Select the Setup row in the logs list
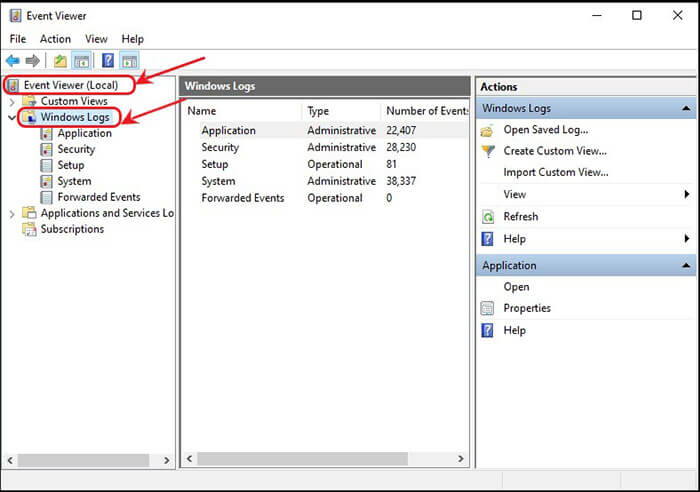Image resolution: width=700 pixels, height=492 pixels. click(x=326, y=164)
